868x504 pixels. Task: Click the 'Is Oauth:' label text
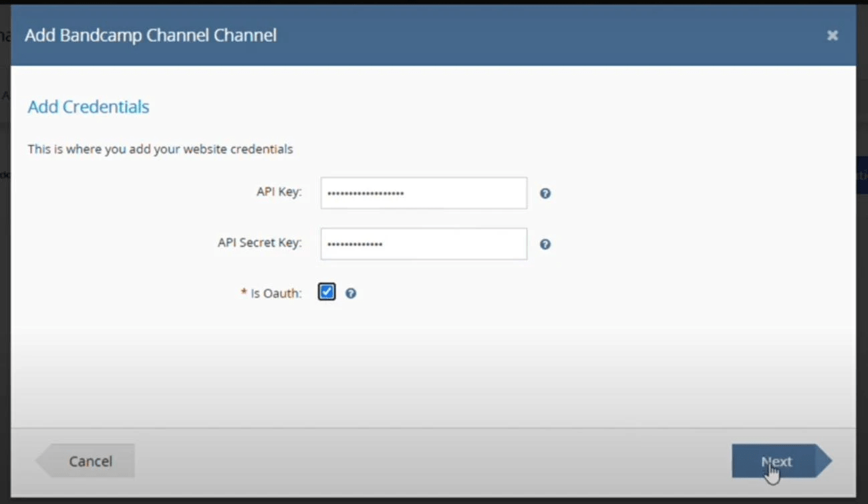(276, 293)
